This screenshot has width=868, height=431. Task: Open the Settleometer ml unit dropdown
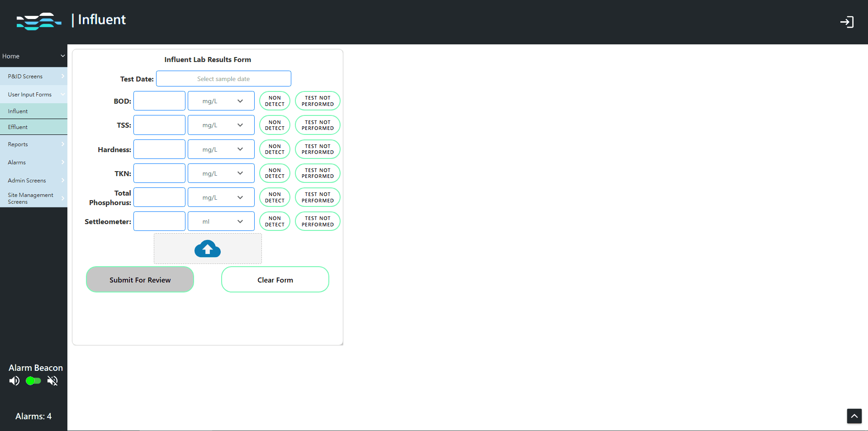click(221, 221)
